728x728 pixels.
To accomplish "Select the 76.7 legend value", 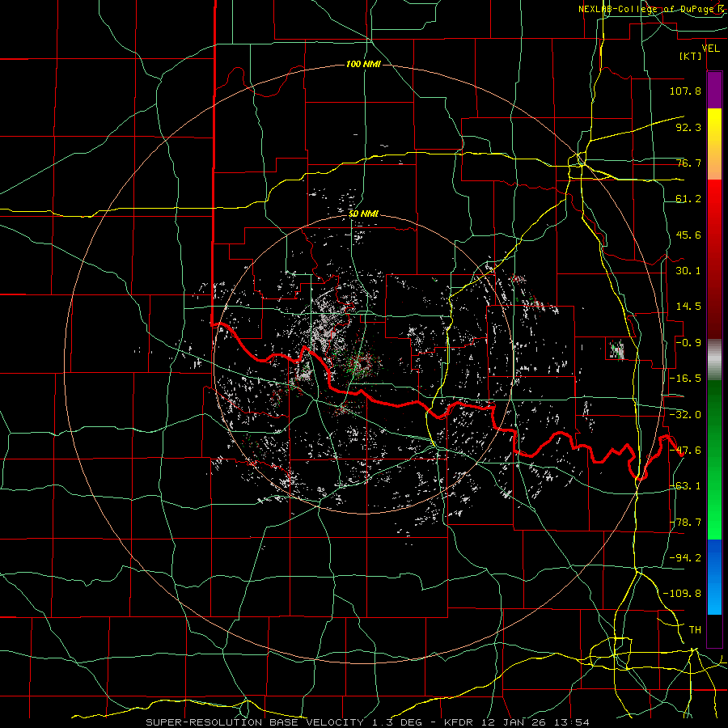I will [688, 163].
